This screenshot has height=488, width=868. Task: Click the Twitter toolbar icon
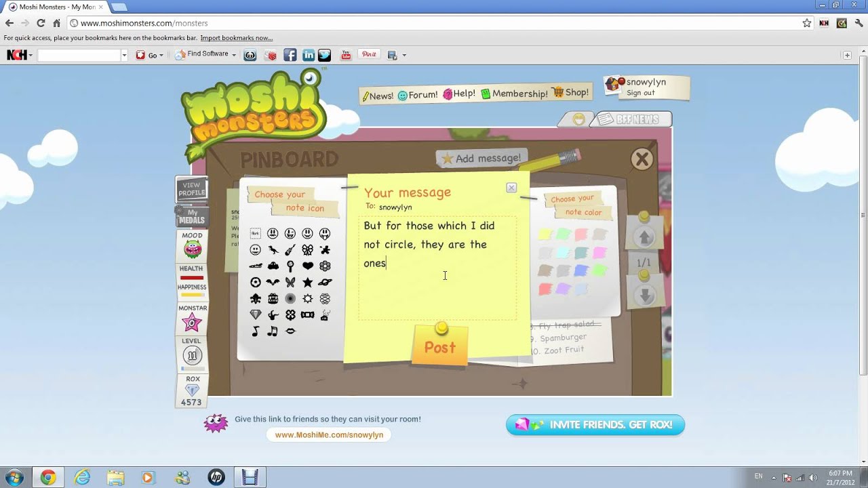tap(325, 55)
